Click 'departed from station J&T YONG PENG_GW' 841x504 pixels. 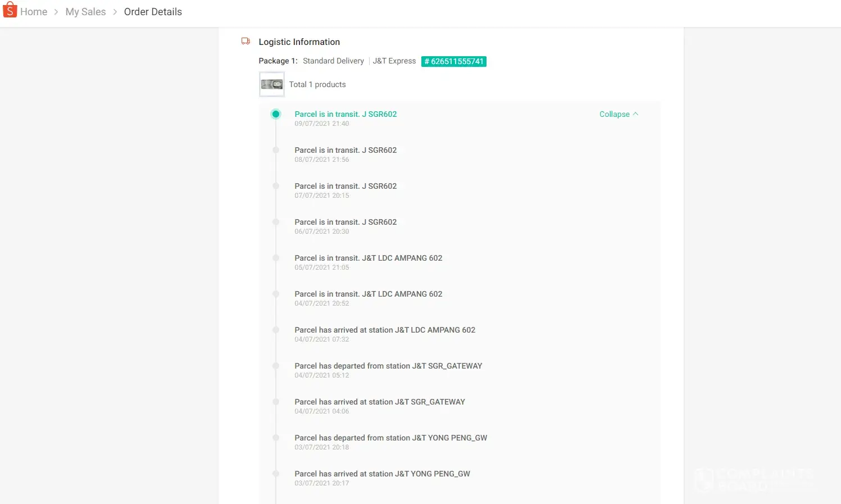point(390,438)
